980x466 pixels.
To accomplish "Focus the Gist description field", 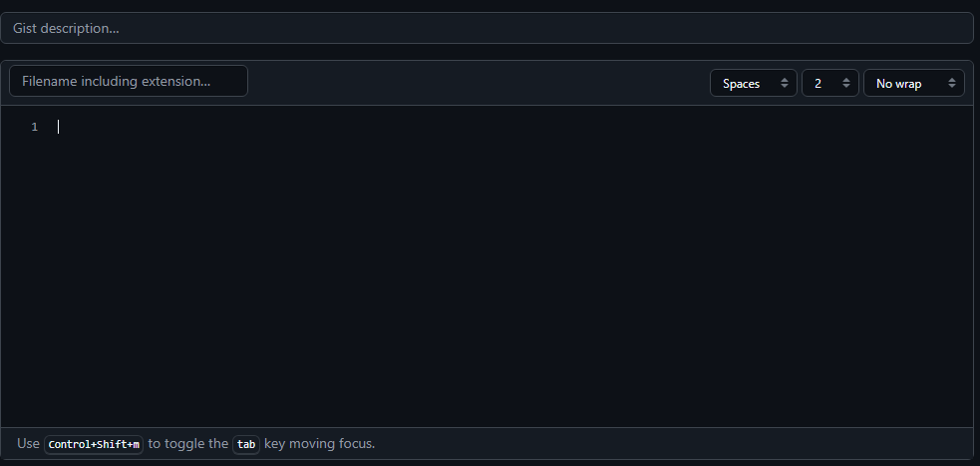I will pyautogui.click(x=487, y=28).
